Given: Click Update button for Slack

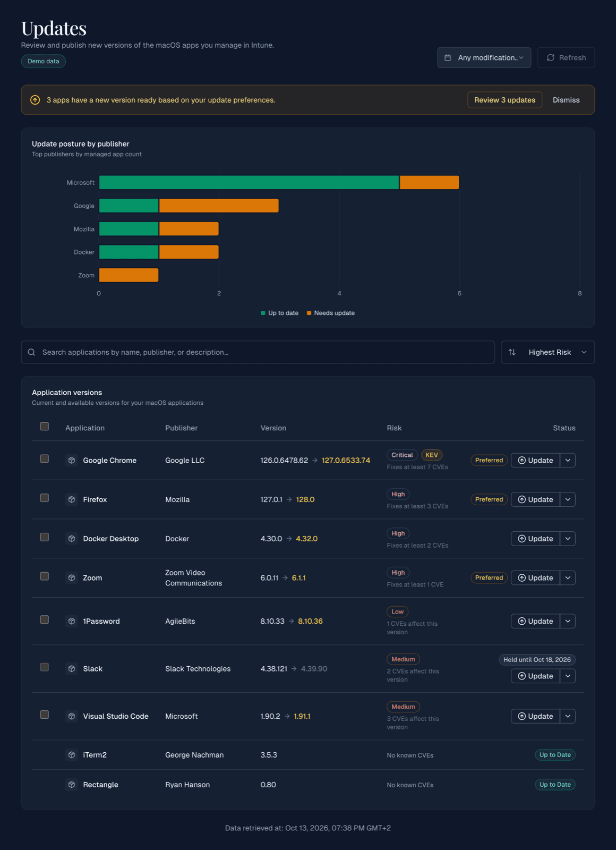Looking at the screenshot, I should (535, 676).
